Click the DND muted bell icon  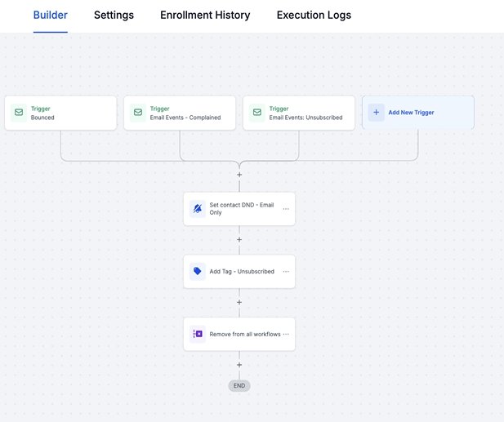coord(198,209)
